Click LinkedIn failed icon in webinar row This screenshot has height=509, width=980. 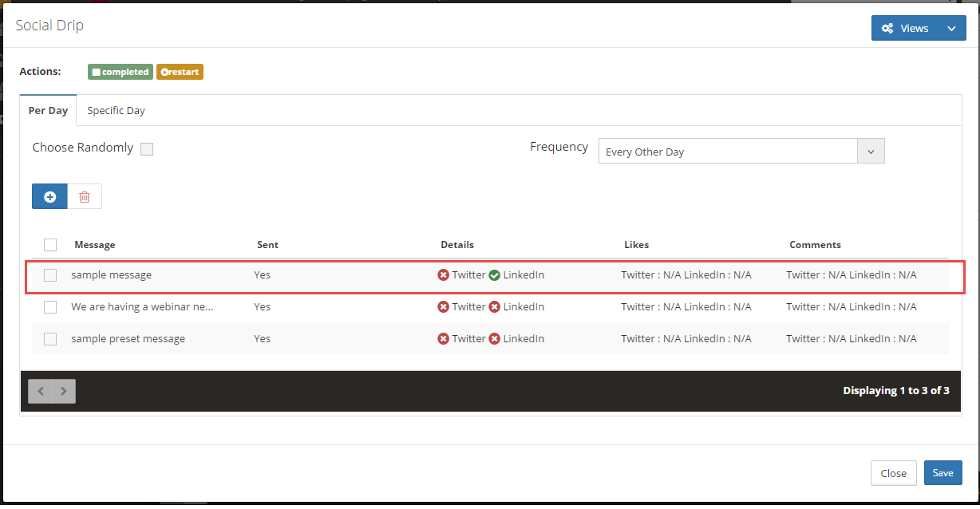[x=494, y=307]
